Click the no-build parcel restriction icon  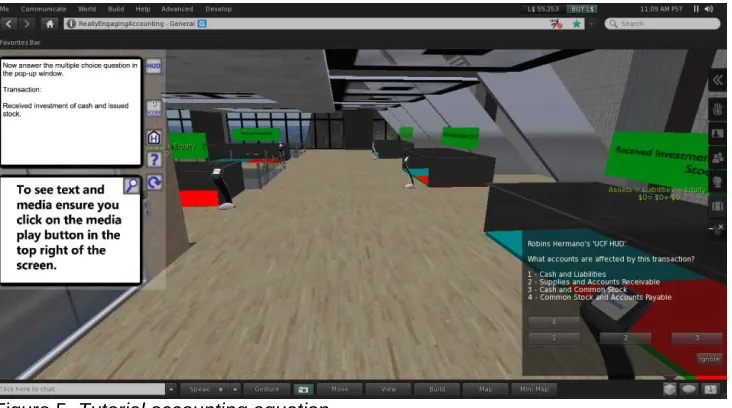coord(556,23)
